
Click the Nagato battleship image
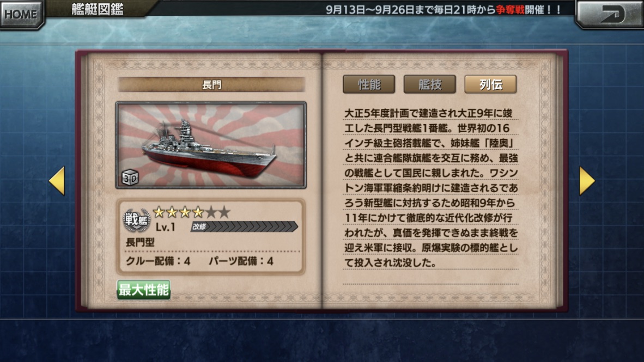[x=211, y=145]
